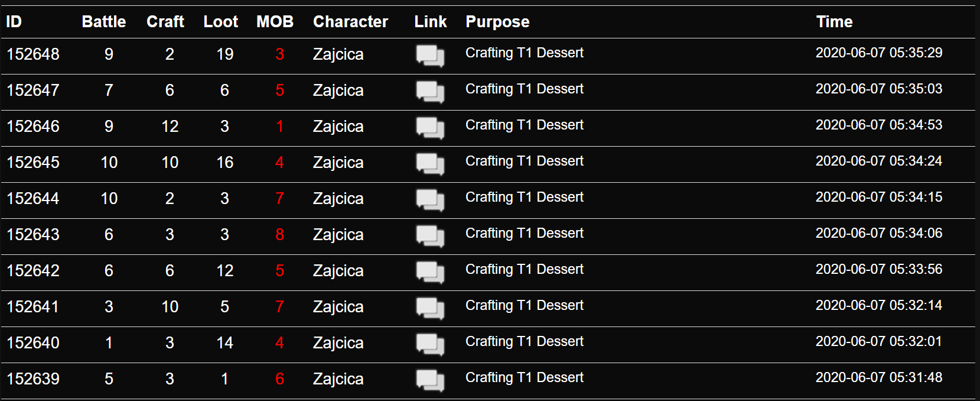Open chat link icon for roll 152640

point(430,344)
